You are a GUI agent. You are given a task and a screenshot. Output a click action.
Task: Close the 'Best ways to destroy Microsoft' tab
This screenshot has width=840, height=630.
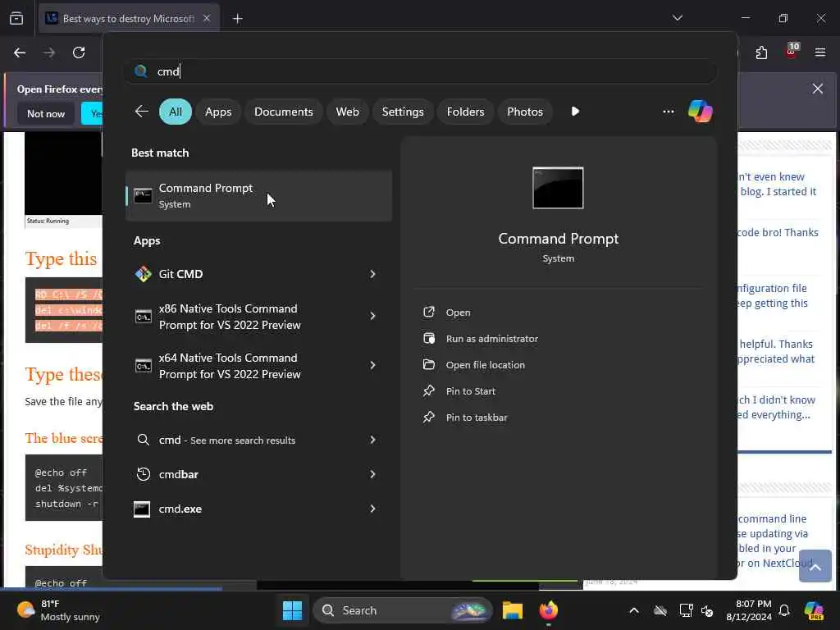pyautogui.click(x=207, y=18)
